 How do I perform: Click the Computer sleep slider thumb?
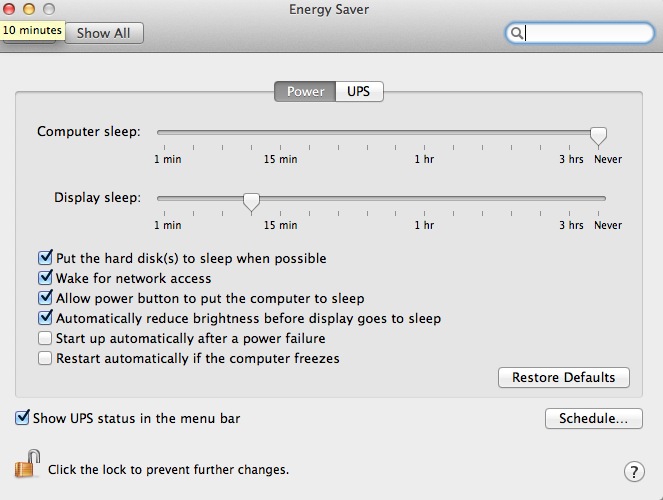coord(598,136)
